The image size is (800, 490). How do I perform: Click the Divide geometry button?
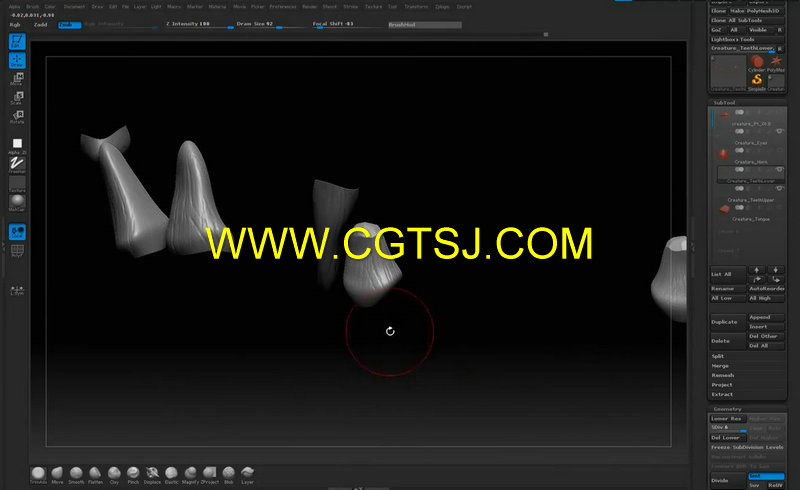(728, 480)
